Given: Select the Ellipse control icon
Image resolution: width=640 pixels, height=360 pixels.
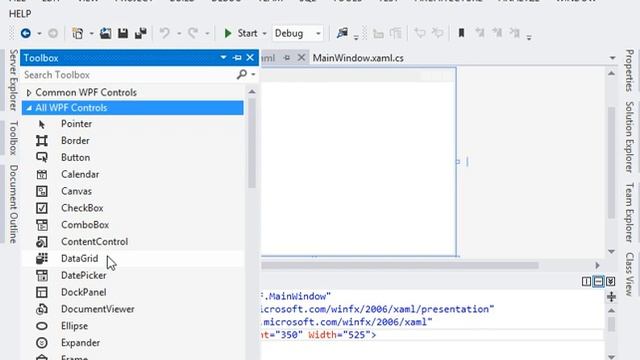Looking at the screenshot, I should [42, 326].
